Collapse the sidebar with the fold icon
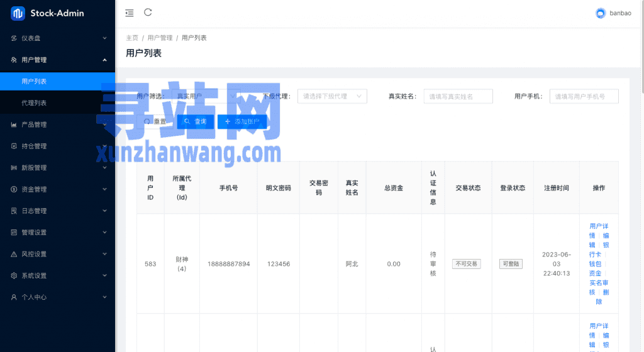This screenshot has width=644, height=352. [x=130, y=13]
